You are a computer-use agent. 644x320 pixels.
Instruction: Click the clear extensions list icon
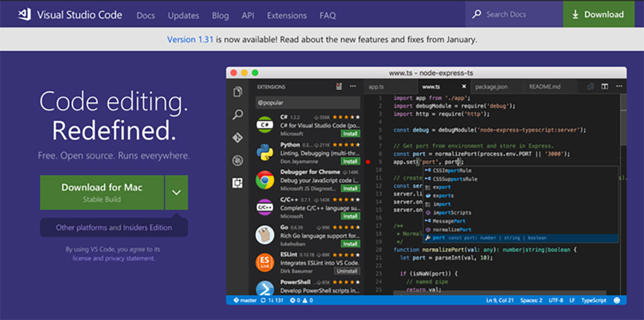[339, 86]
